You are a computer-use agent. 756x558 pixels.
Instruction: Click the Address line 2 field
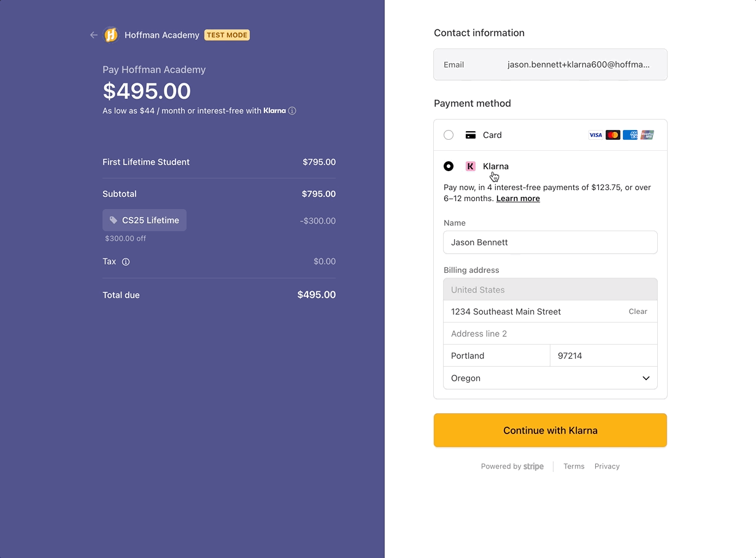pyautogui.click(x=550, y=334)
